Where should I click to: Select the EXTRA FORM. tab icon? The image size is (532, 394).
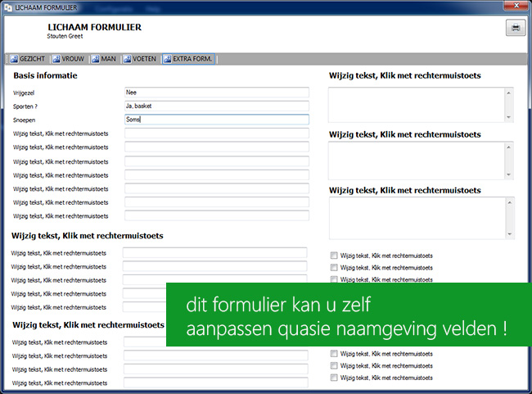[x=167, y=59]
